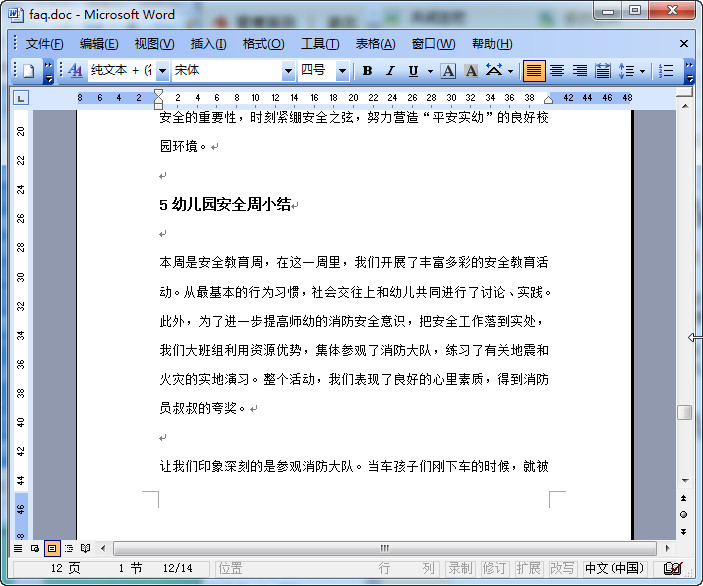The height and width of the screenshot is (586, 703).
Task: Open the Styles and Formatting pane icon
Action: tap(75, 71)
